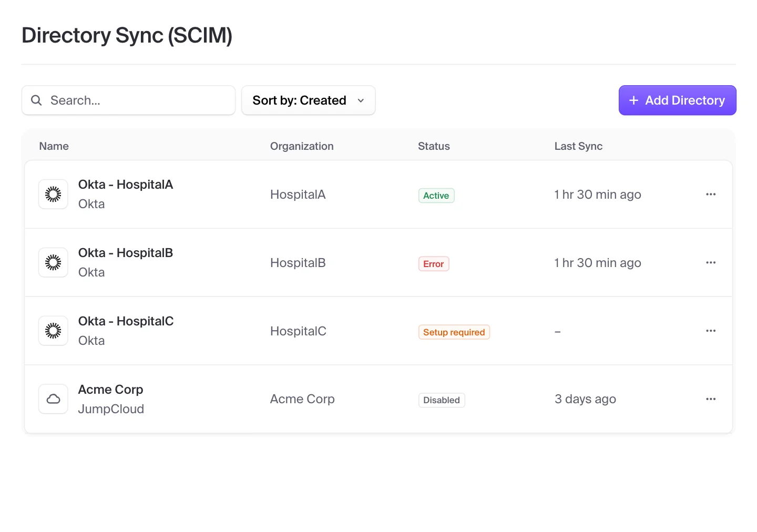Click the HospitalA organization cell

tap(298, 195)
